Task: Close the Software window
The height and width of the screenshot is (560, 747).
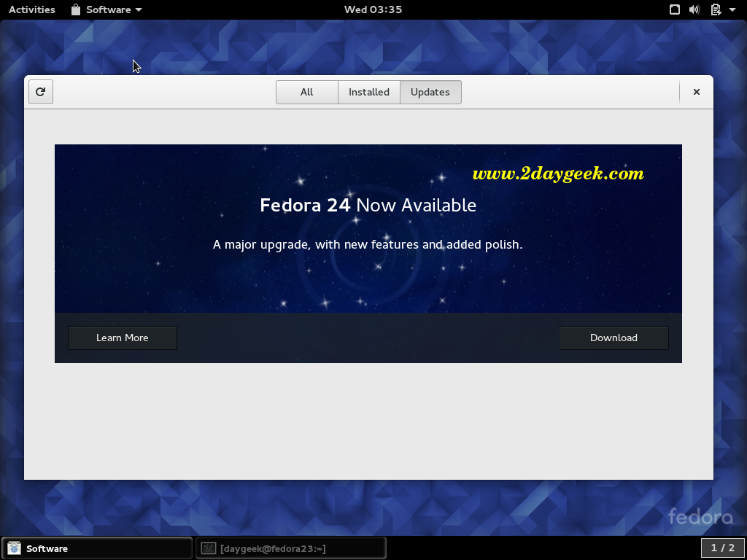Action: coord(697,92)
